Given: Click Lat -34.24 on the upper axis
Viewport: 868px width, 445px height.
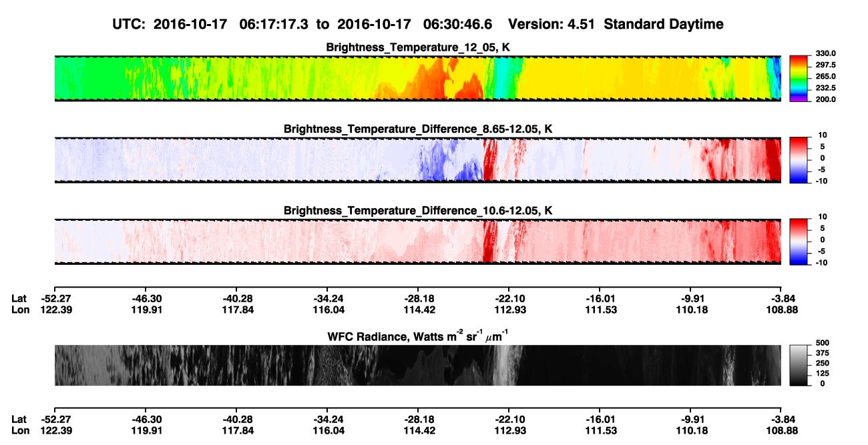Looking at the screenshot, I should pyautogui.click(x=327, y=299).
